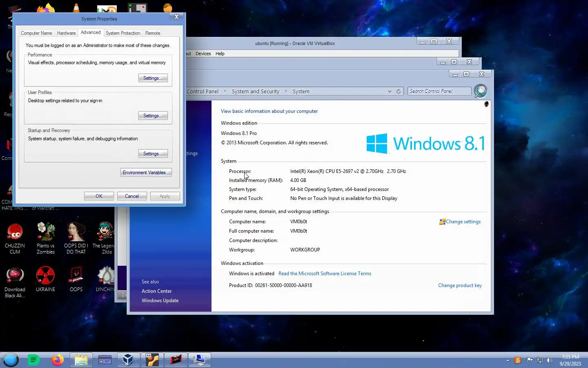Click processor value Intel(R) Xeon(R) CPU text
This screenshot has width=588, height=368.
[348, 171]
